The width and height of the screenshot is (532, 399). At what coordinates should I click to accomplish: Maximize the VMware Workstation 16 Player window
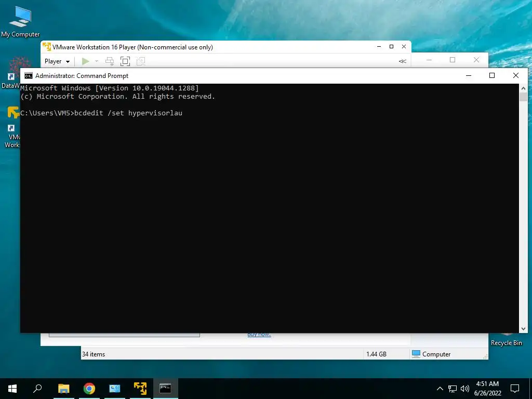[x=392, y=47]
